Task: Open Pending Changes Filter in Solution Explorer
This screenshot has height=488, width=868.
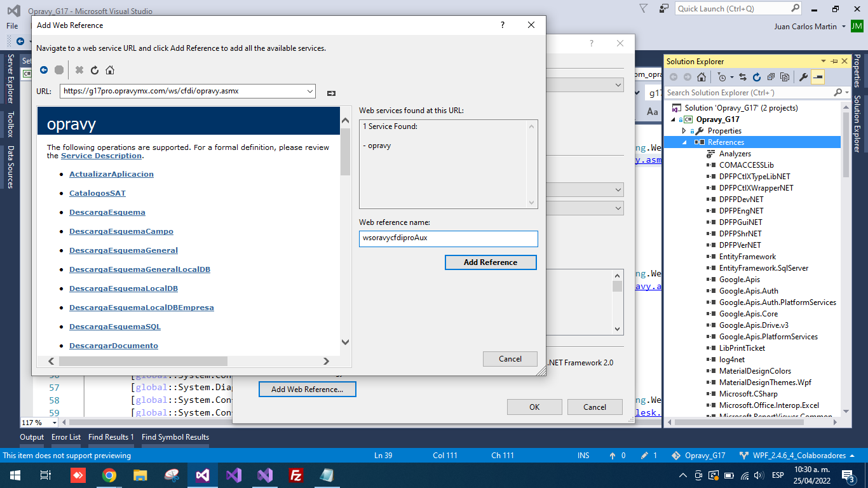Action: (x=721, y=77)
